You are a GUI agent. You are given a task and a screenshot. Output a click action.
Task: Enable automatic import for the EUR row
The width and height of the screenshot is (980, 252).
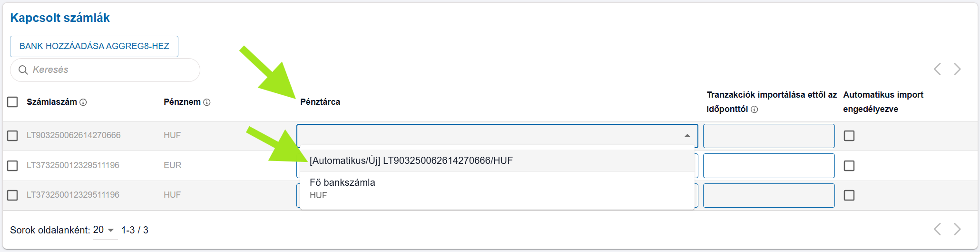849,166
